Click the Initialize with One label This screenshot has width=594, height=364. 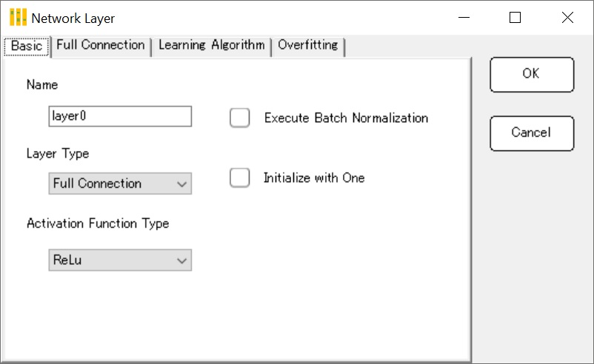click(x=314, y=178)
